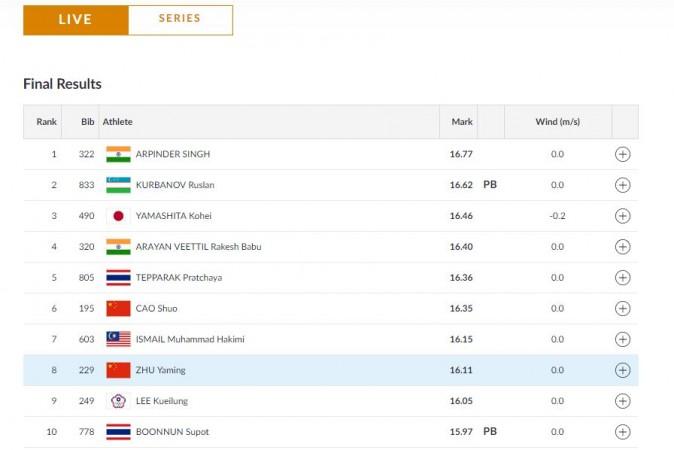Click the mark 16.36
Image resolution: width=674 pixels, height=450 pixels.
pyautogui.click(x=461, y=278)
